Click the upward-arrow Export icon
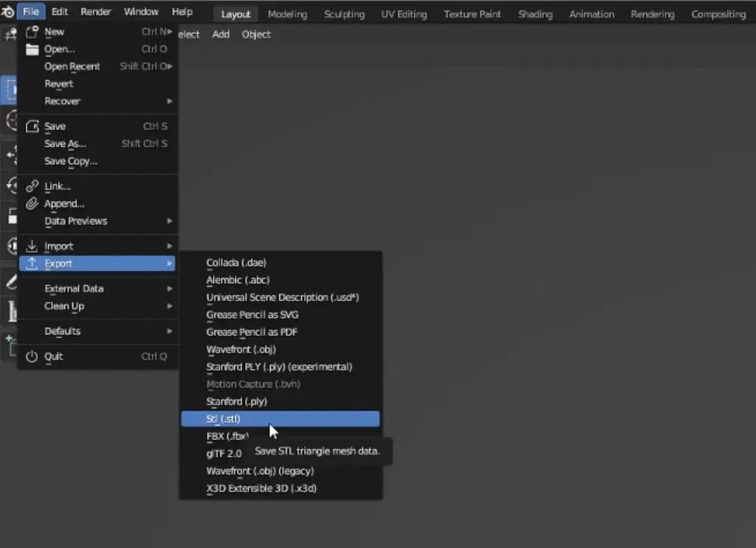The height and width of the screenshot is (548, 756). coord(32,263)
